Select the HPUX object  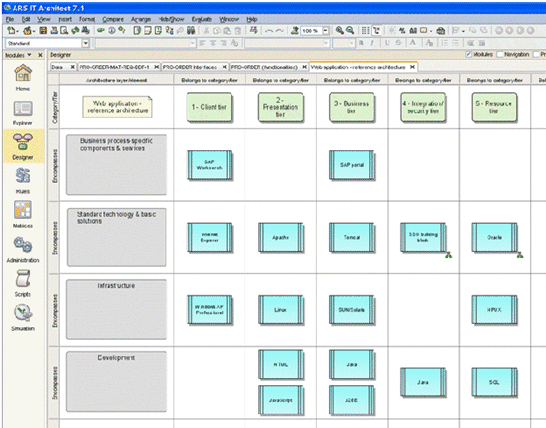(494, 310)
